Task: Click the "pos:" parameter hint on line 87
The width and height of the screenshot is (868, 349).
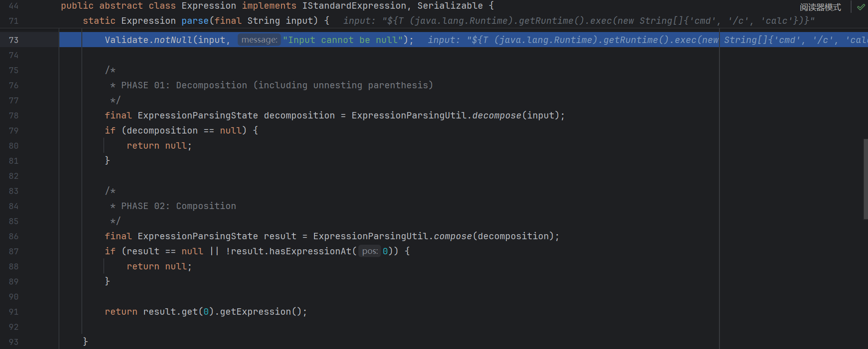Action: (x=369, y=251)
